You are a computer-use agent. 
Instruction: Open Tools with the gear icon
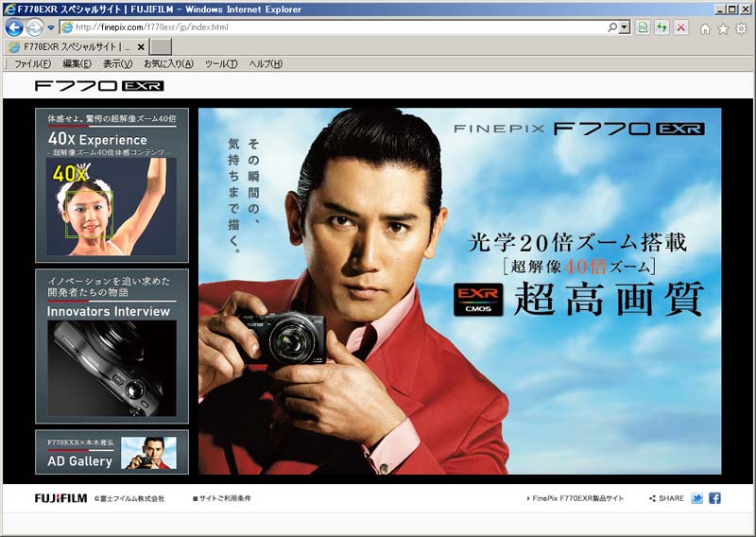tap(741, 29)
